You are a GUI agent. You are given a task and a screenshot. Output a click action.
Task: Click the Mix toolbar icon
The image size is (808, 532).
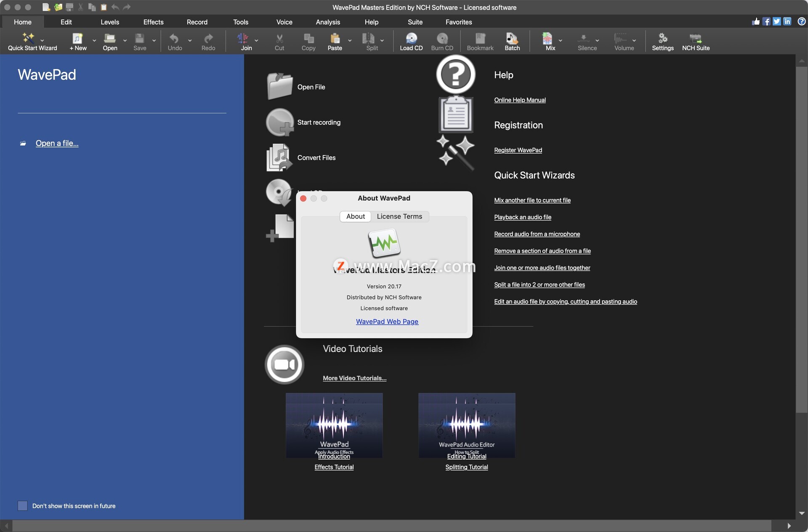pyautogui.click(x=547, y=38)
